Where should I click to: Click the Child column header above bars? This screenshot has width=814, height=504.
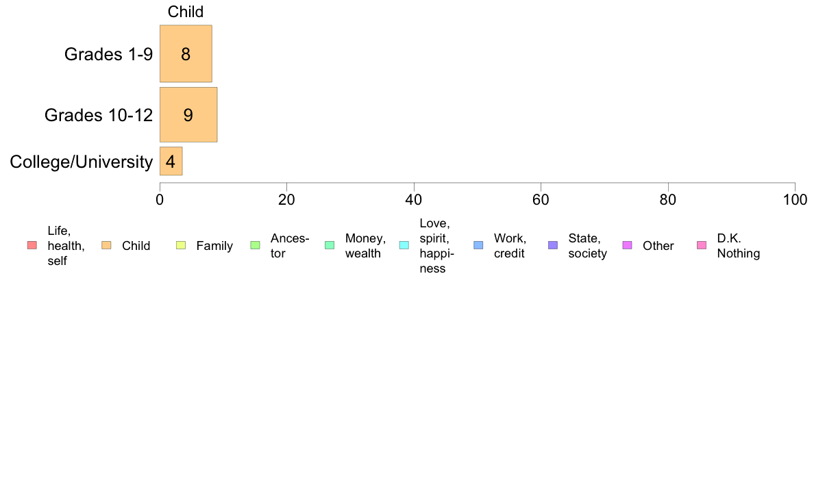pos(186,12)
